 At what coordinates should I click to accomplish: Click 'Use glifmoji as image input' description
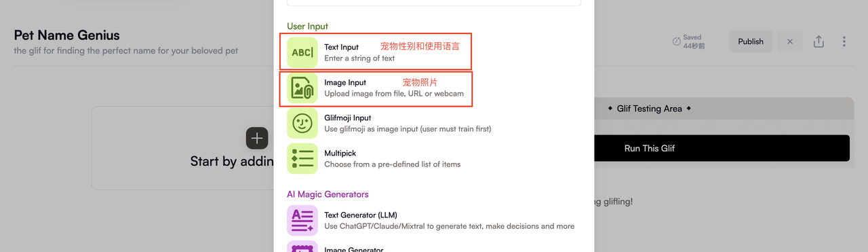pos(408,129)
